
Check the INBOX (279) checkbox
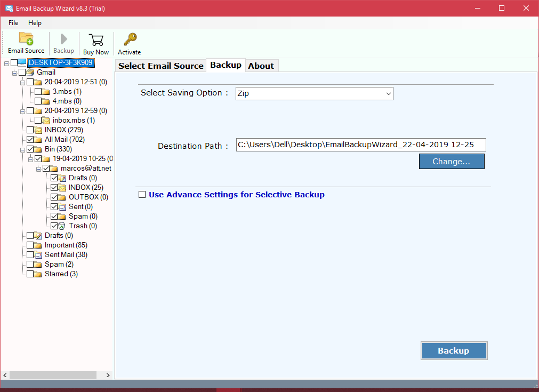coord(30,130)
